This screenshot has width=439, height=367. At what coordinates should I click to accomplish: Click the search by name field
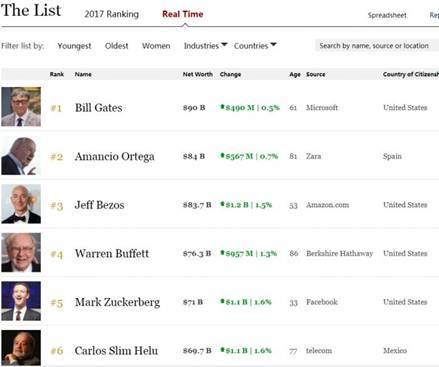(x=377, y=45)
